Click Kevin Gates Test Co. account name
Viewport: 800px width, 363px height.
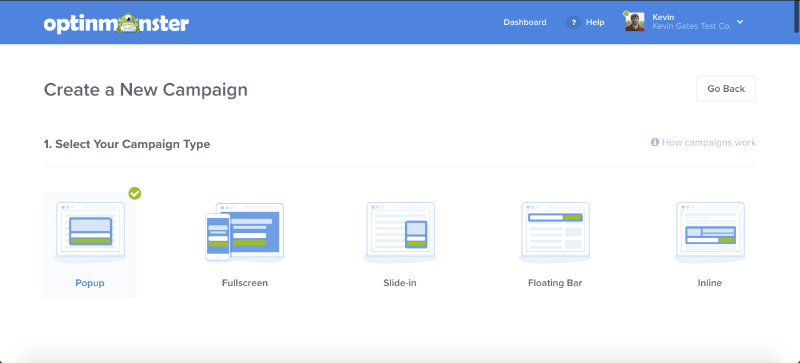(691, 27)
